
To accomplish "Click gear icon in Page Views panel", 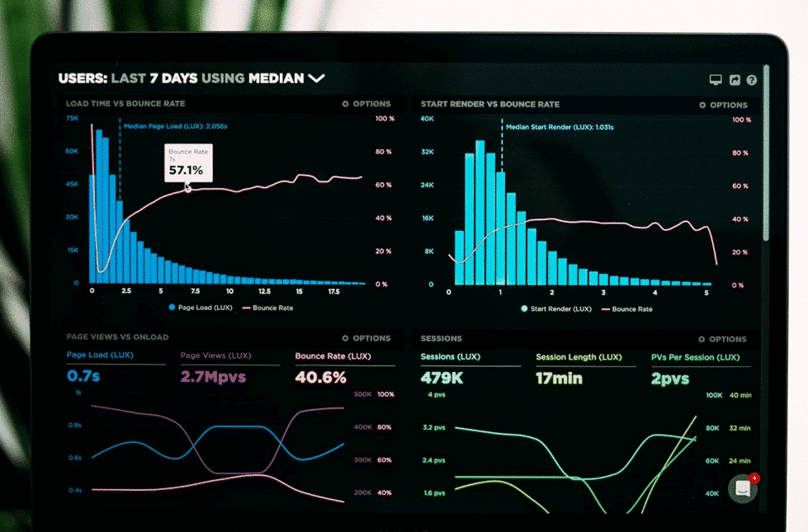I will [345, 338].
